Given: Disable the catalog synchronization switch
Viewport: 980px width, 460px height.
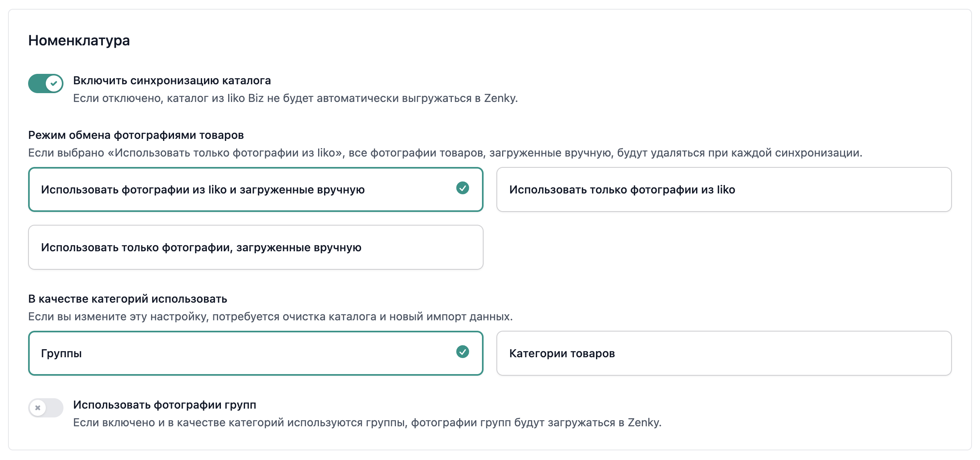Looking at the screenshot, I should tap(45, 83).
